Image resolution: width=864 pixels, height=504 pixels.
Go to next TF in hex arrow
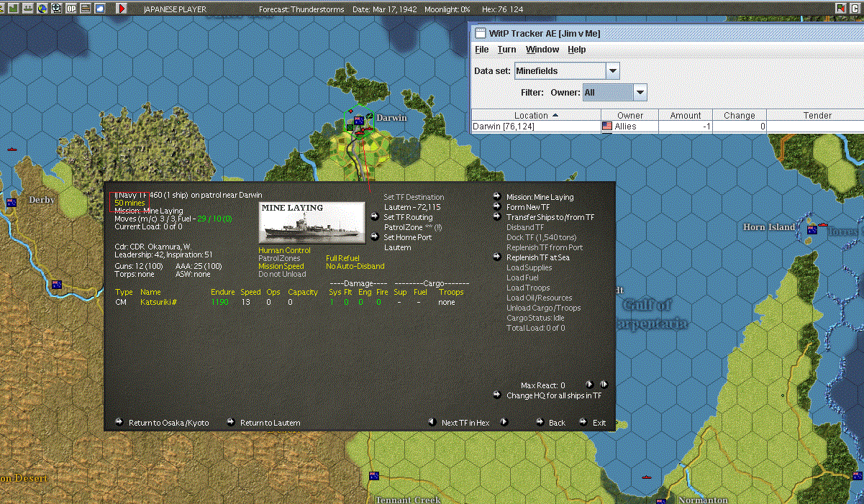click(x=504, y=422)
